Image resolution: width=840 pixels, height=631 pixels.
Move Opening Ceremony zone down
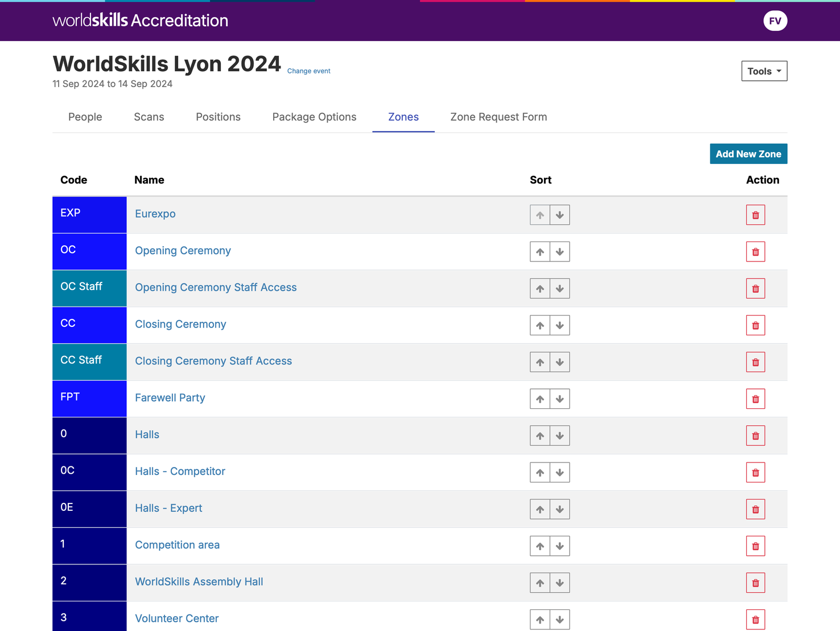560,252
